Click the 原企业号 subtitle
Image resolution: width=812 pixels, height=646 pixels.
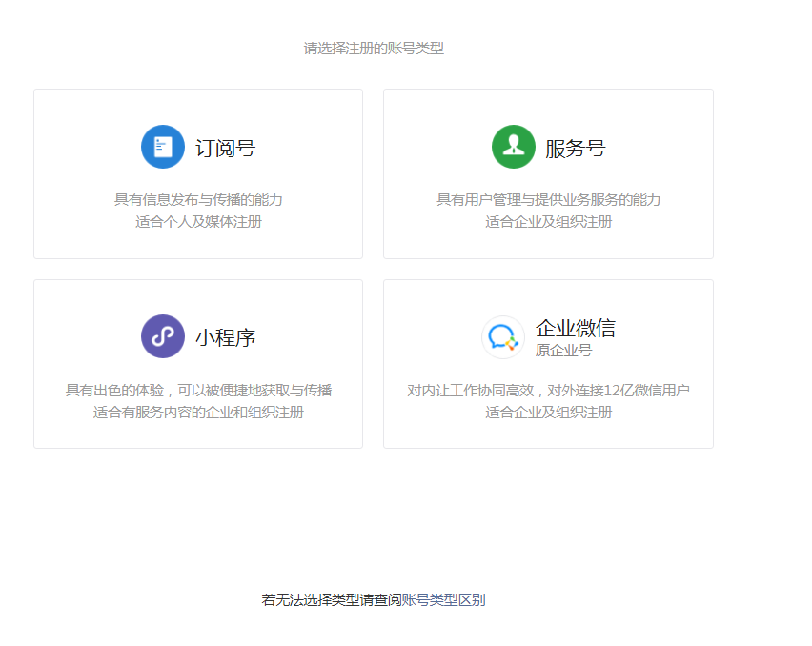pyautogui.click(x=563, y=351)
